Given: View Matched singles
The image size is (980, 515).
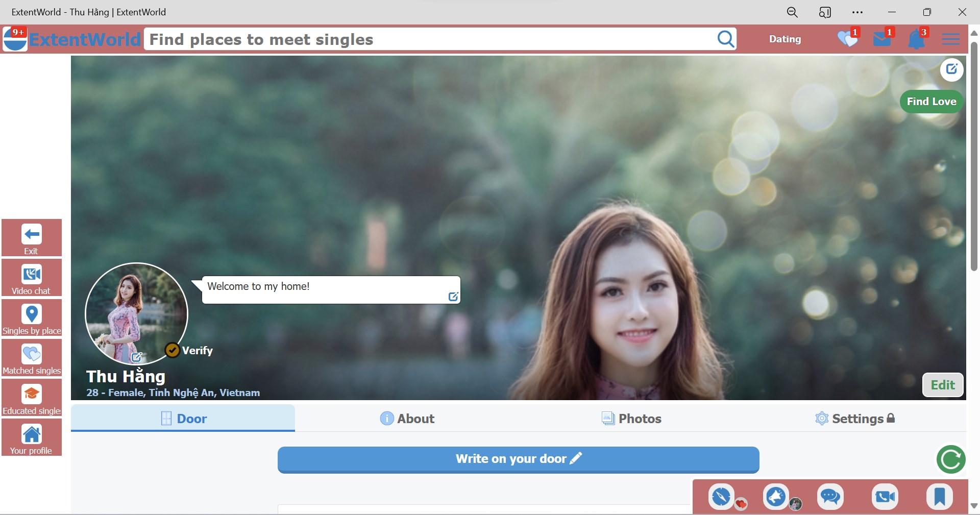Looking at the screenshot, I should click(31, 358).
